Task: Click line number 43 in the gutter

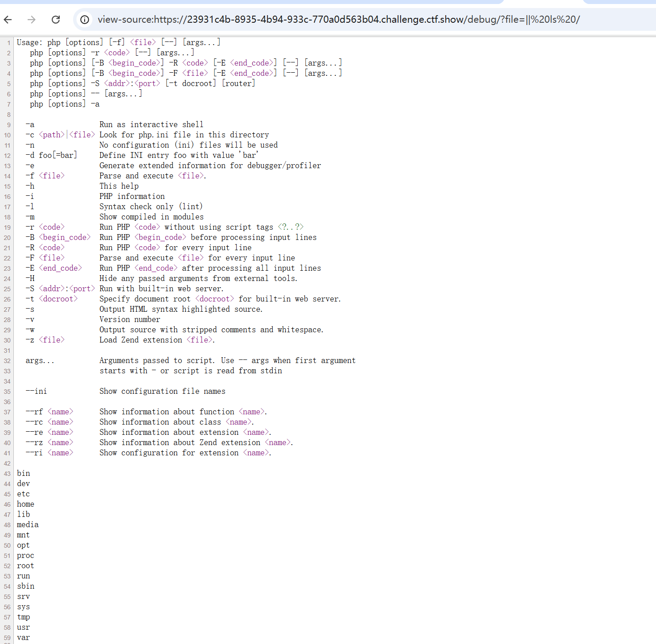Action: [x=7, y=474]
